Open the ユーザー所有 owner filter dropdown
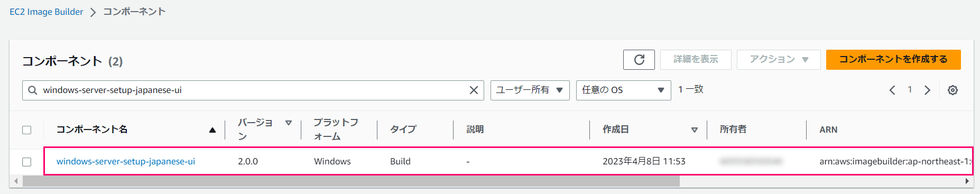This screenshot has width=980, height=194. pos(530,90)
